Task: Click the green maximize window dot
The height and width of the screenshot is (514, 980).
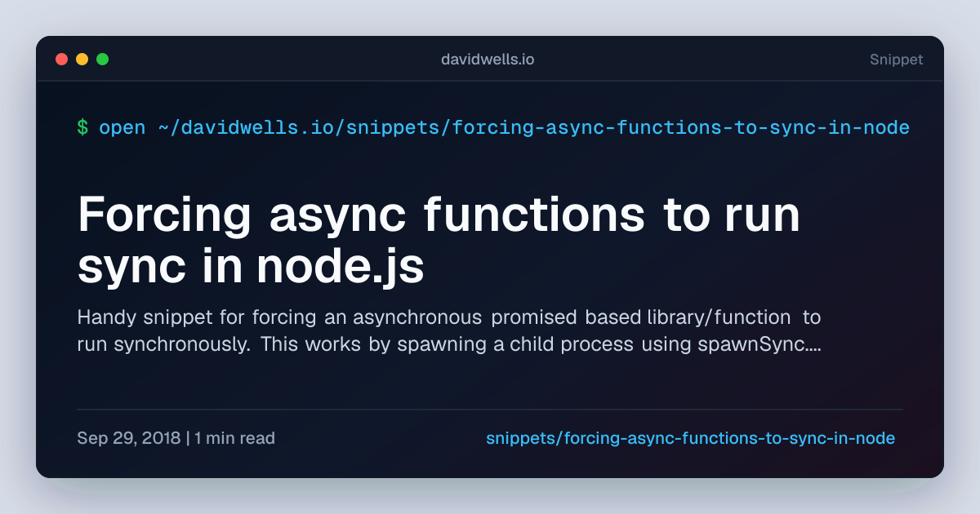Action: coord(102,59)
